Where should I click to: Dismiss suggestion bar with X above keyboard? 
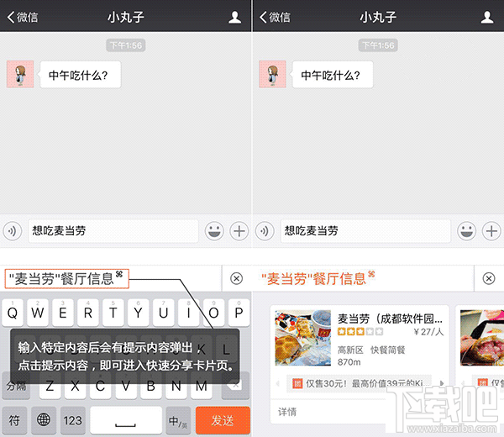(236, 278)
